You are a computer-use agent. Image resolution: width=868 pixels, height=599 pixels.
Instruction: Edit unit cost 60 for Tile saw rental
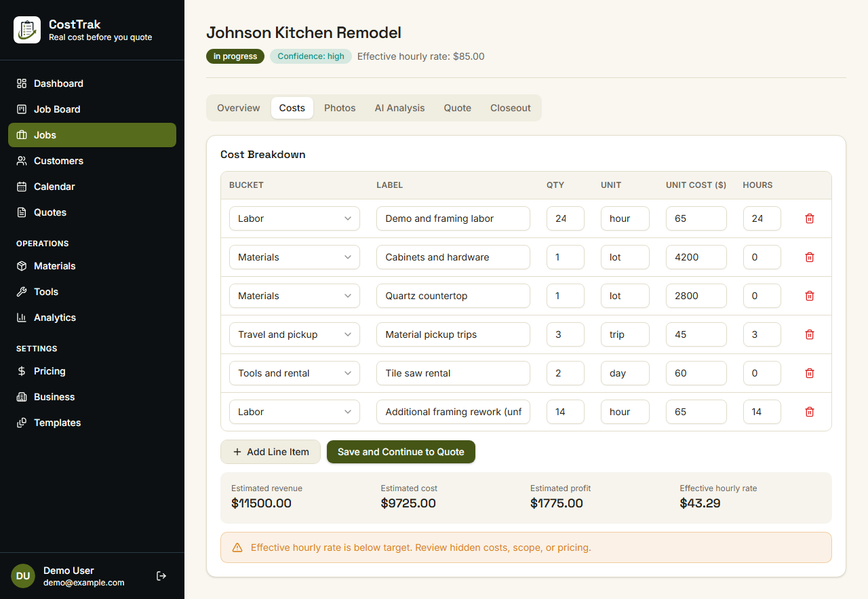coord(696,373)
